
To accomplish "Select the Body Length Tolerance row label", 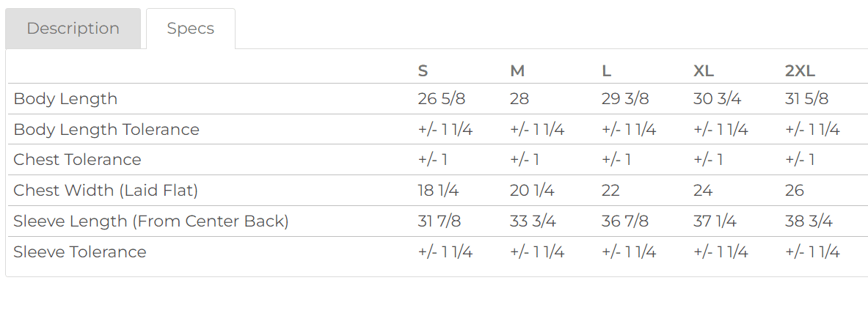I will tap(106, 130).
